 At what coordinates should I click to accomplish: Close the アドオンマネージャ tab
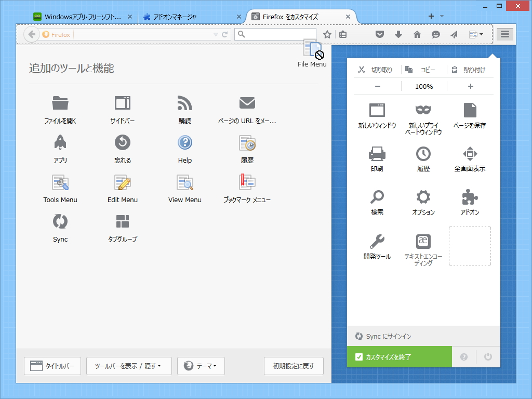point(239,17)
